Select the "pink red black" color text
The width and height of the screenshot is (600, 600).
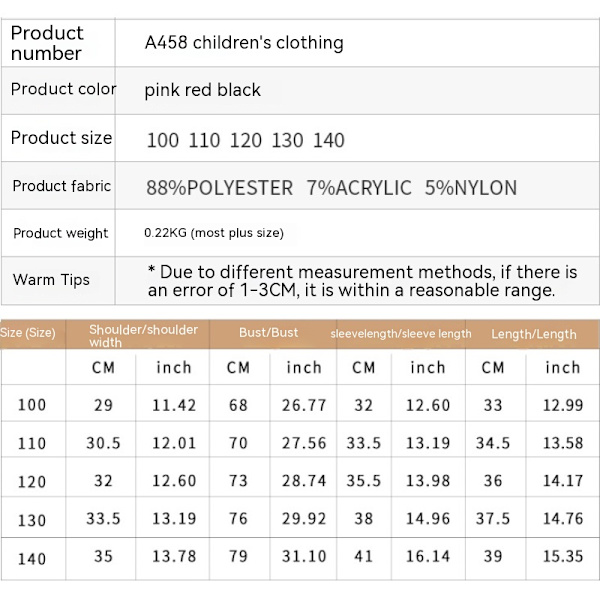click(x=202, y=90)
